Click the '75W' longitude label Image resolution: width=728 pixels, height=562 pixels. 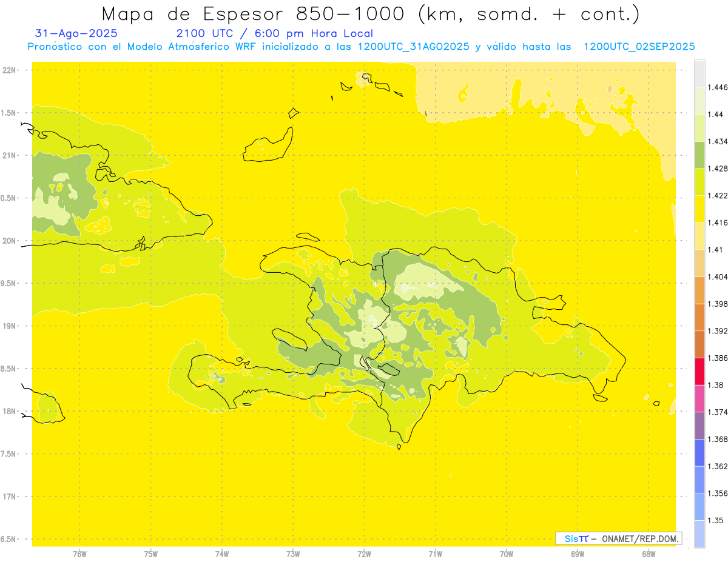tap(150, 554)
